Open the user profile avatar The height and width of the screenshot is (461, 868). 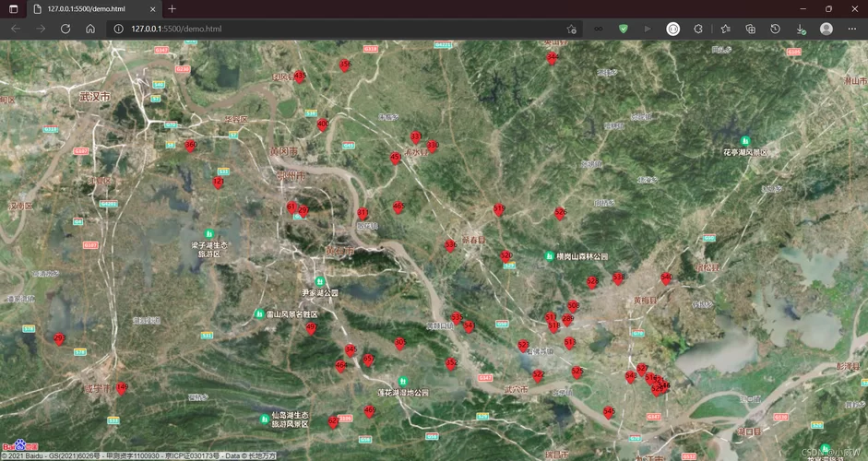(x=826, y=29)
